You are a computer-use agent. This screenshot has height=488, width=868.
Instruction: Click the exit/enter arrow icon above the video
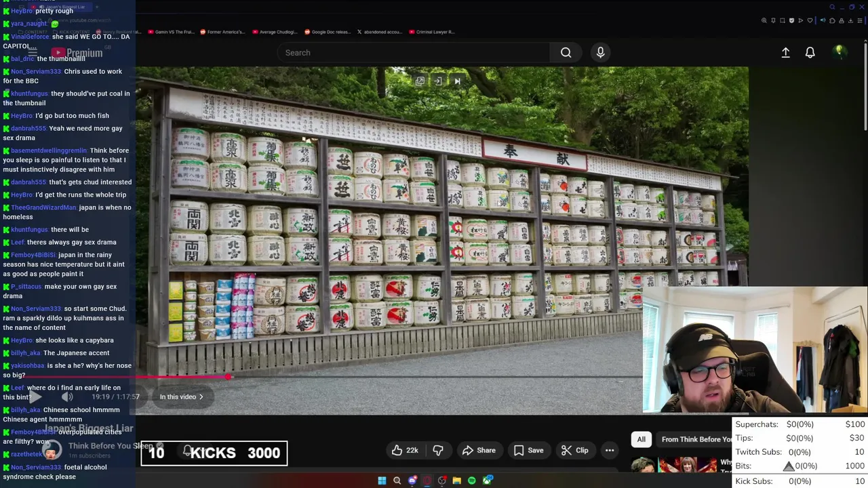[x=438, y=81]
